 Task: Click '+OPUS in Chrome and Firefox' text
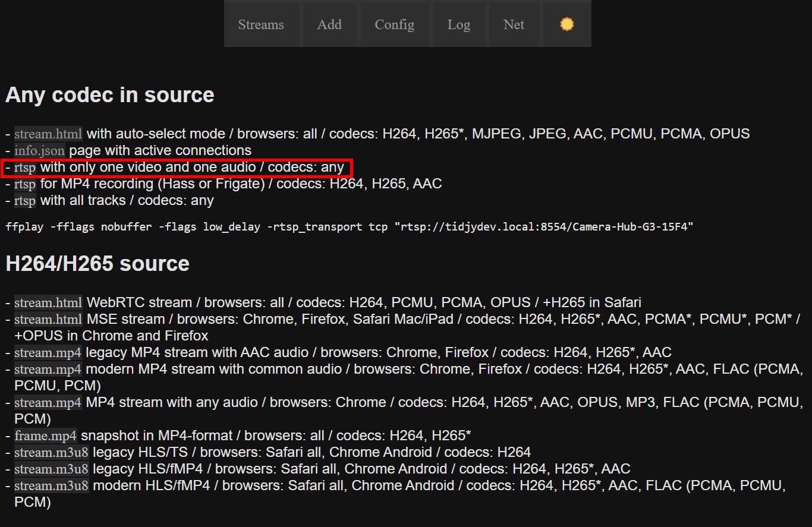tap(111, 336)
